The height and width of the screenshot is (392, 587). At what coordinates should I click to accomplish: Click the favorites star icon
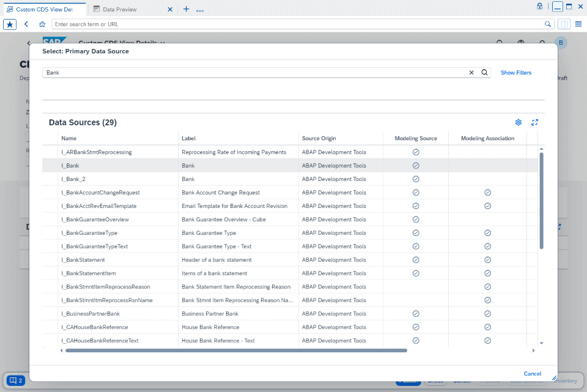10,23
